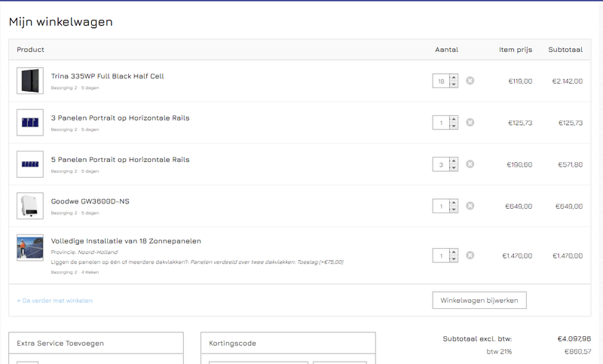
Task: Select the €571,80 subtotal value
Action: tap(571, 164)
